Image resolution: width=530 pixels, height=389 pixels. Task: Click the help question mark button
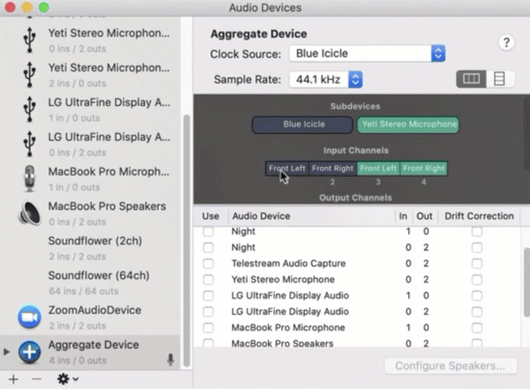pos(506,43)
